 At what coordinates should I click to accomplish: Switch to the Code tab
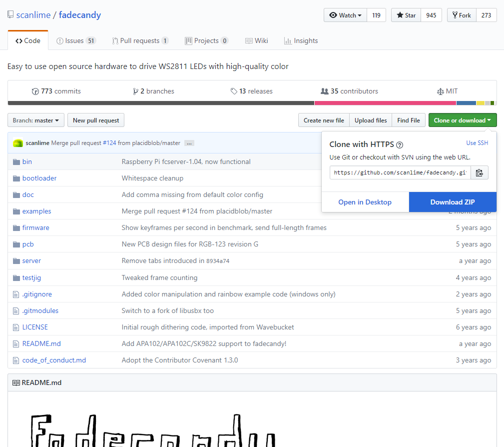(x=28, y=41)
